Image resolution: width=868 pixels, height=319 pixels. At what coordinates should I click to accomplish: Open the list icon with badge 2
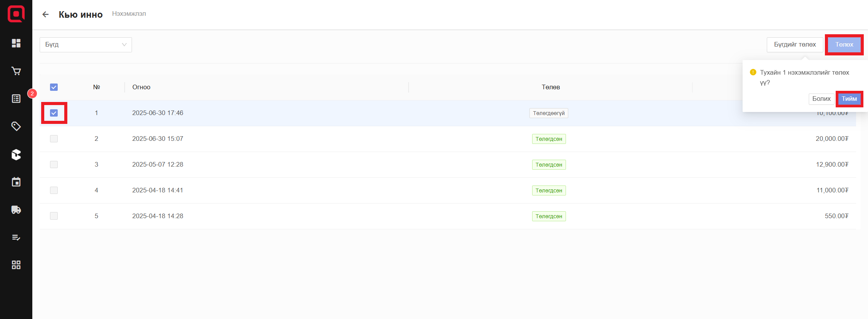tap(16, 99)
